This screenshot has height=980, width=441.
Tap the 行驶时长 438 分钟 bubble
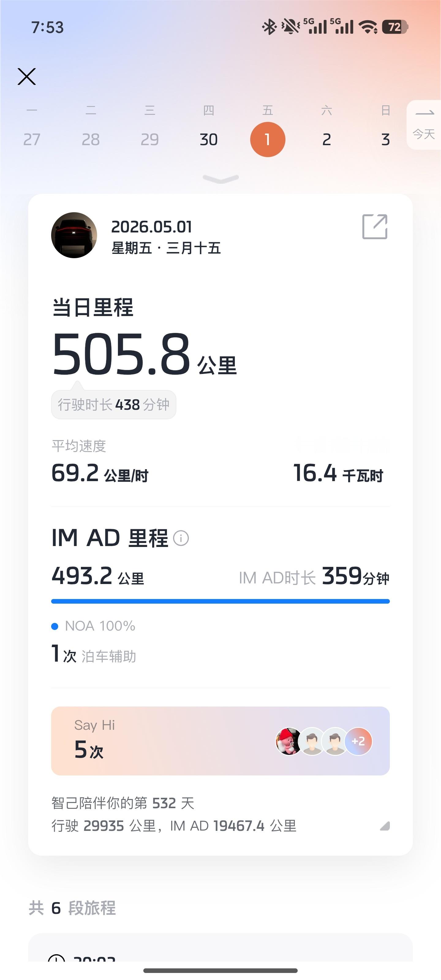pyautogui.click(x=113, y=404)
